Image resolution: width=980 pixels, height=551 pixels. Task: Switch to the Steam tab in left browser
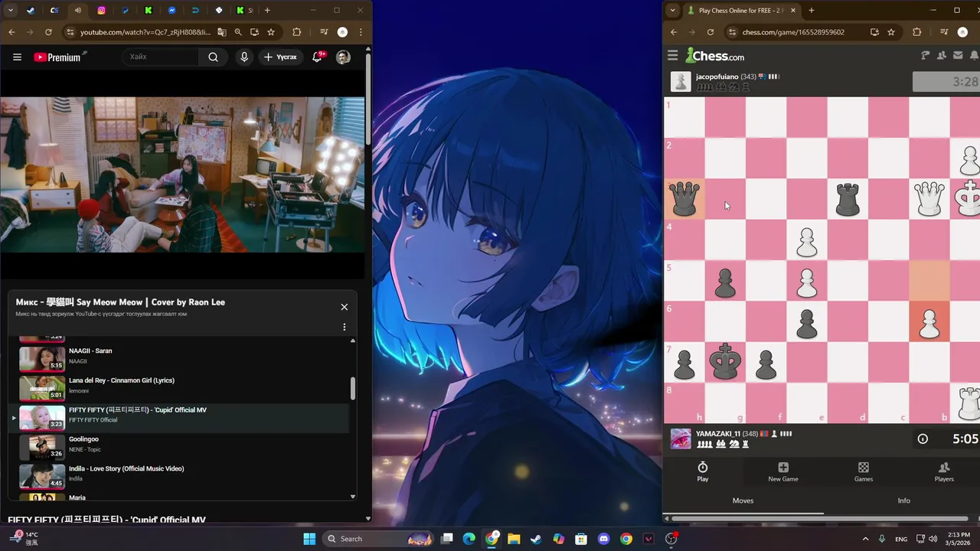point(31,11)
